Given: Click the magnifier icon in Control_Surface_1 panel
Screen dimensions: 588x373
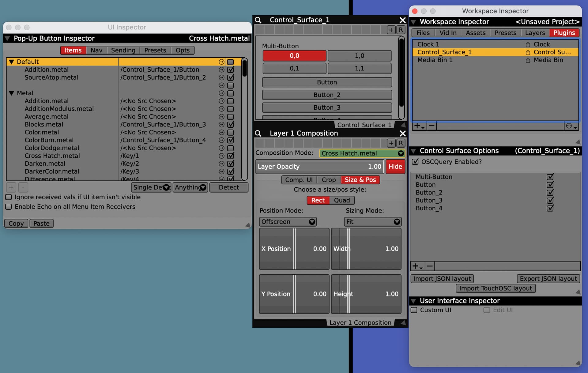Looking at the screenshot, I should coord(258,20).
